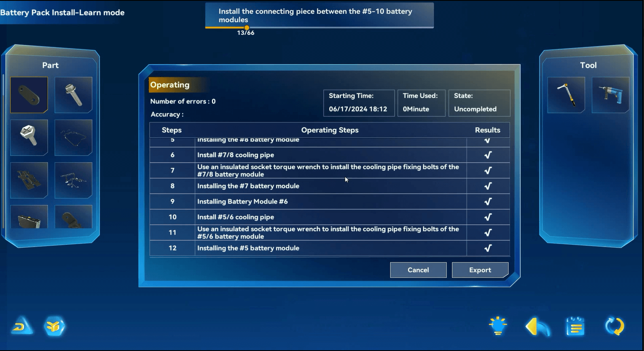Select the torque wrench tool
Screen dimensions: 644x351
[566, 95]
